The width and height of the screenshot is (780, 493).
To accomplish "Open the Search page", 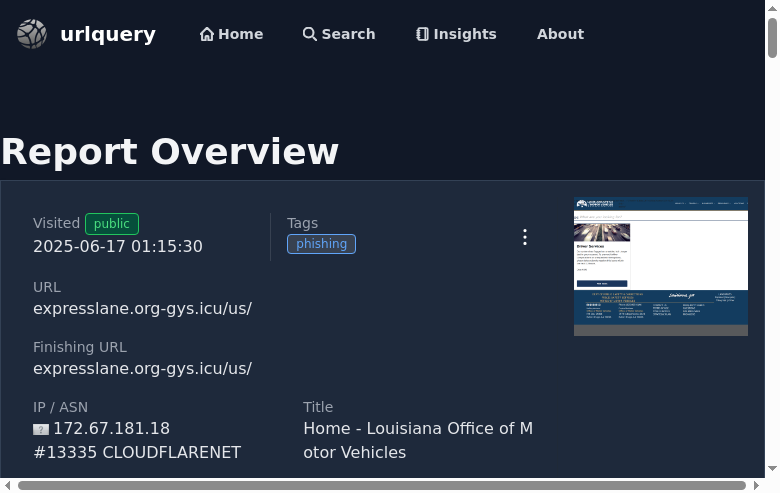I will (x=339, y=34).
